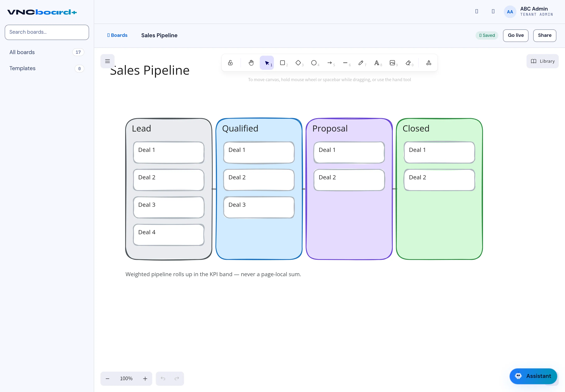Select the Insert image tool

click(x=392, y=63)
